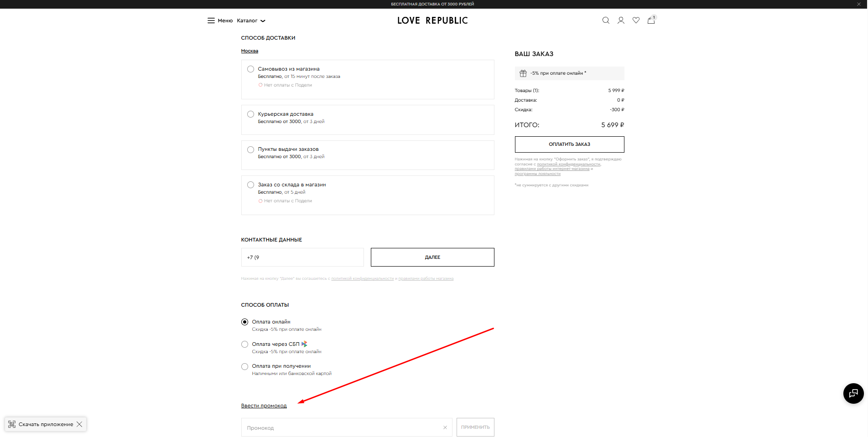Clear the promo code field with X
Image resolution: width=868 pixels, height=437 pixels.
point(445,427)
